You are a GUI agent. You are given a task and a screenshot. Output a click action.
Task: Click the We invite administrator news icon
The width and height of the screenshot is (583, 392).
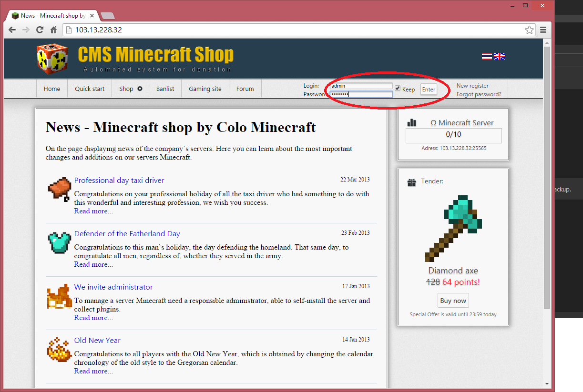pyautogui.click(x=59, y=296)
